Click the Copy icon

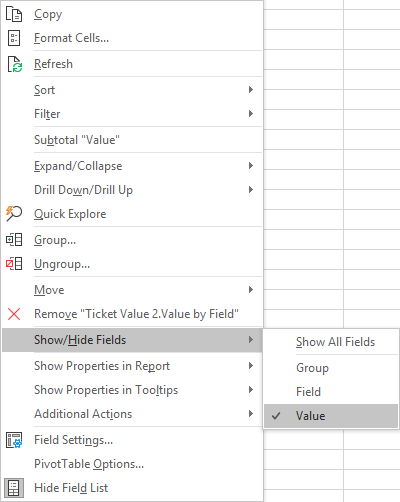[x=14, y=14]
